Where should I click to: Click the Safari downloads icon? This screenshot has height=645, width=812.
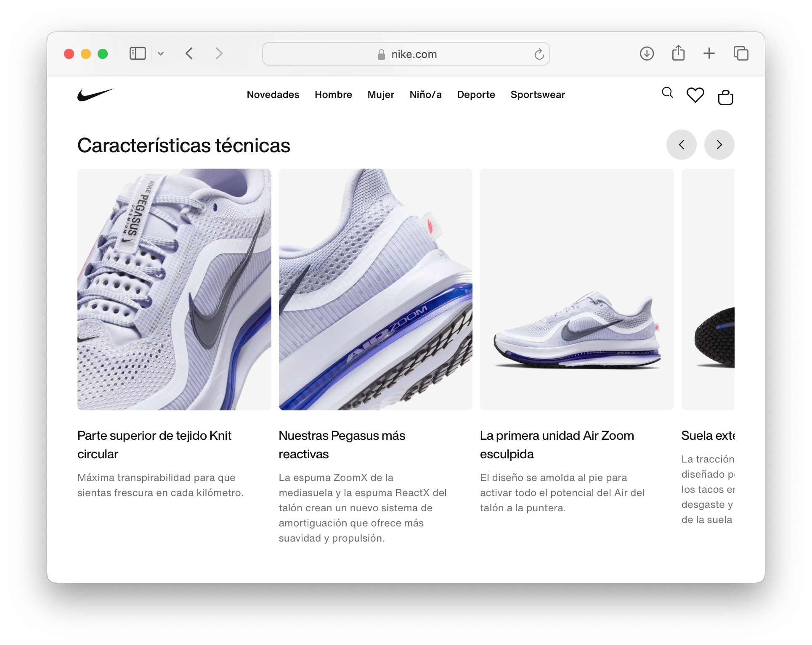(647, 54)
